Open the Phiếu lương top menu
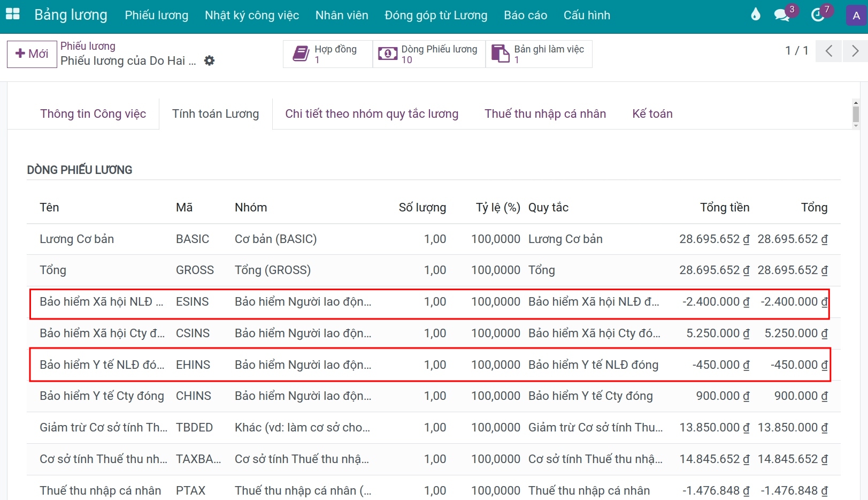The height and width of the screenshot is (500, 868). (x=157, y=15)
